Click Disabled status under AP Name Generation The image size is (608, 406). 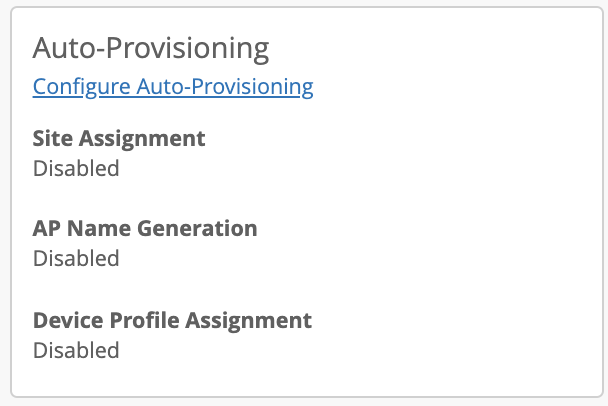click(76, 258)
